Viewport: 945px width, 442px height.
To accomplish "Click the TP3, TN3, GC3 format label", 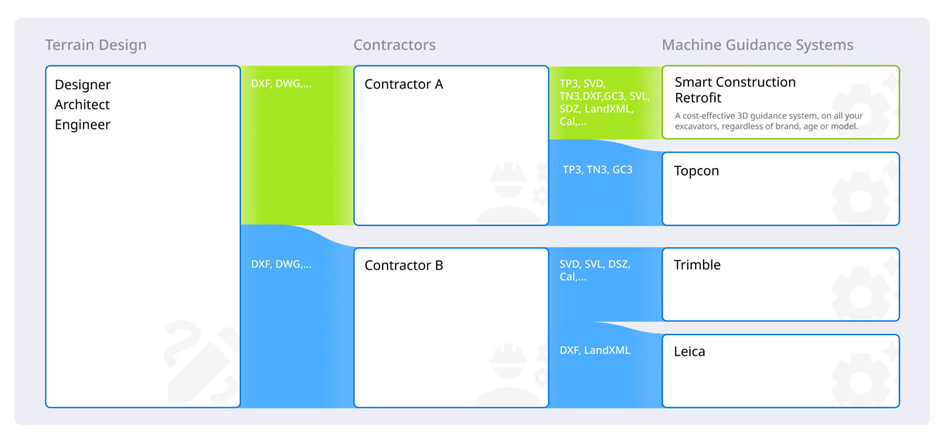I will point(597,170).
